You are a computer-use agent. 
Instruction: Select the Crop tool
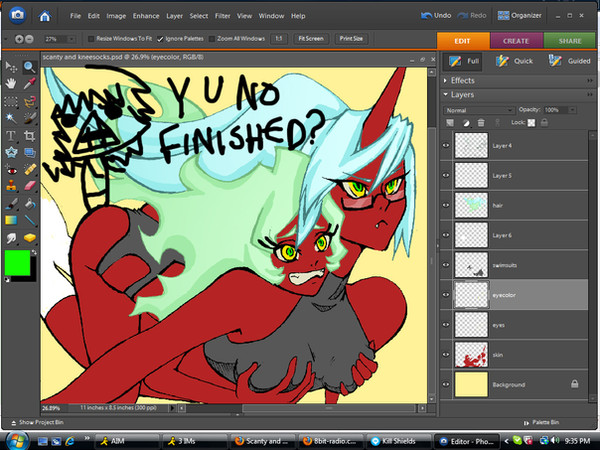(x=29, y=134)
